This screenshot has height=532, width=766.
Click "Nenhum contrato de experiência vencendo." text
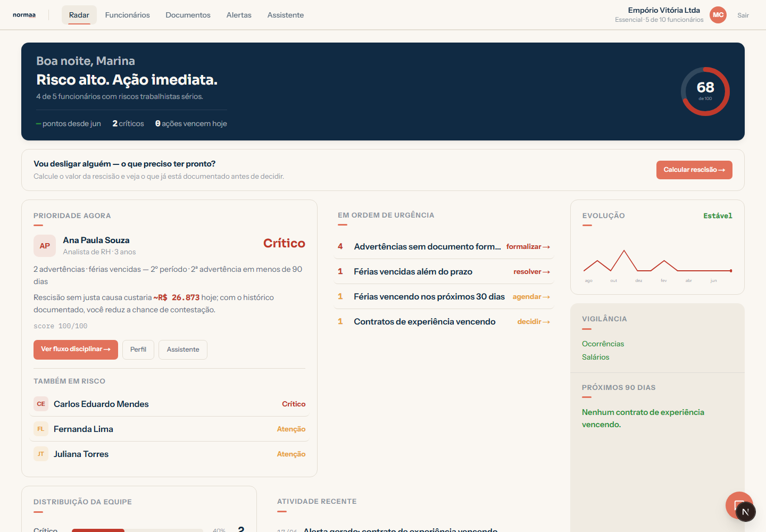click(x=643, y=418)
